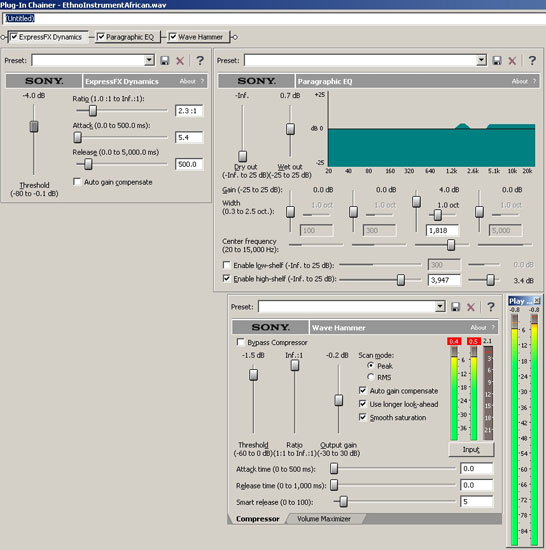
Task: Click the Dry out slider handle
Action: point(242,156)
